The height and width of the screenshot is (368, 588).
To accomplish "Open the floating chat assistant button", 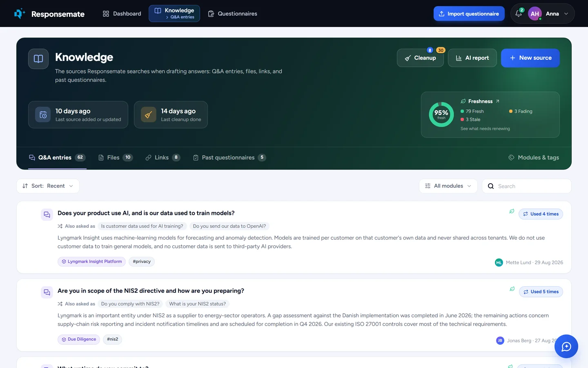I will [x=566, y=347].
